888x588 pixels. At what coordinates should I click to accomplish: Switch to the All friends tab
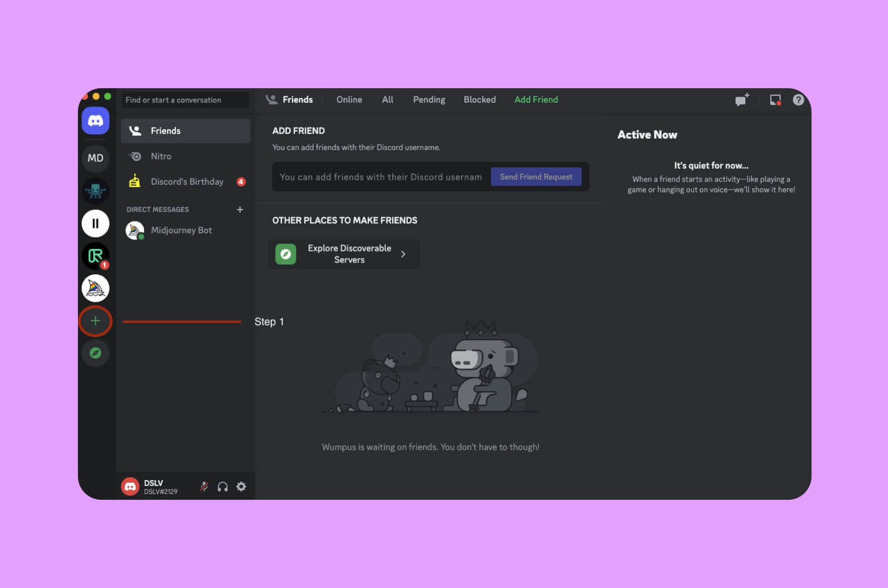coord(388,99)
